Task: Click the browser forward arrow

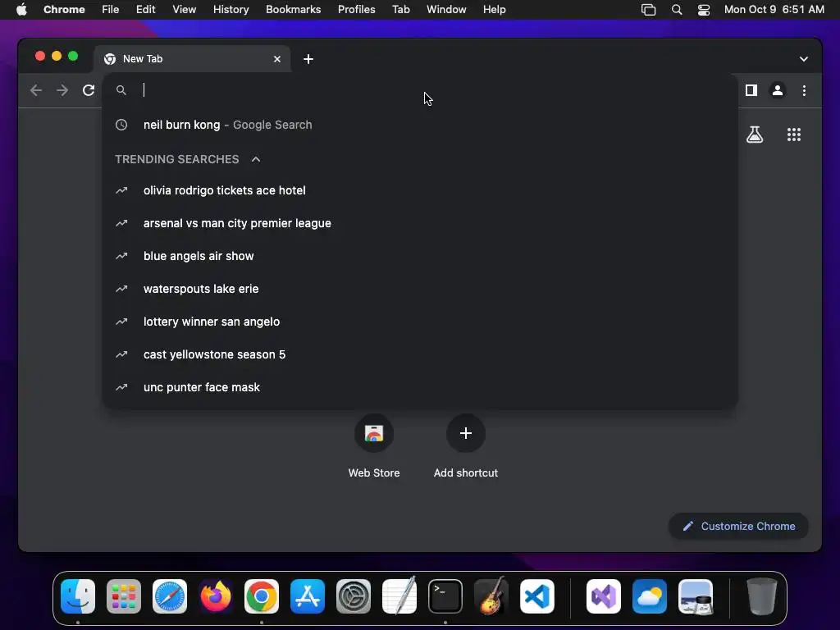Action: pos(62,90)
